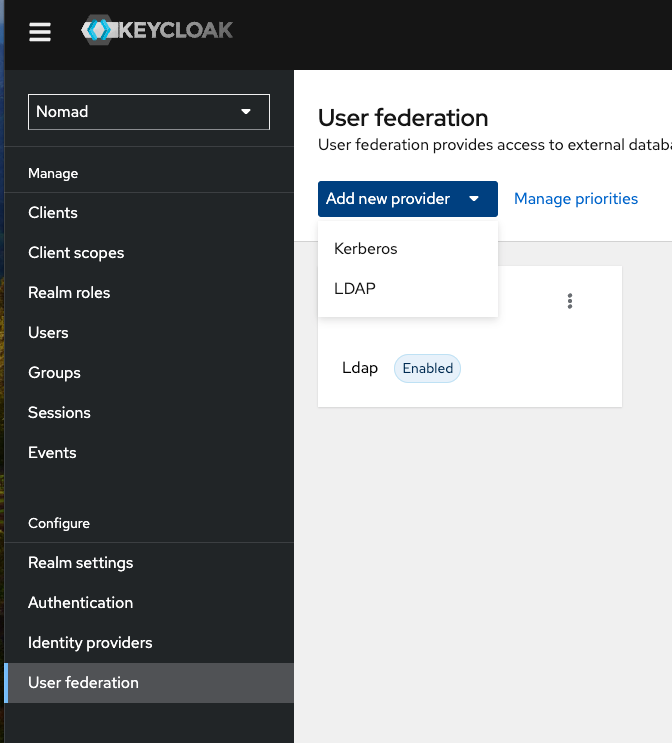Open the hamburger navigation menu
This screenshot has width=672, height=743.
pos(40,32)
